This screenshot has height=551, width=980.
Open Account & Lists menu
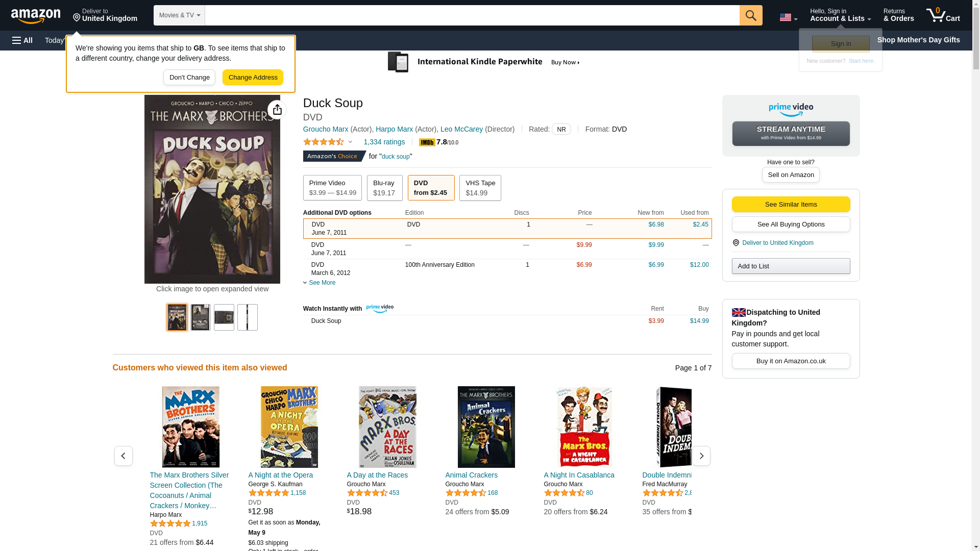[840, 15]
